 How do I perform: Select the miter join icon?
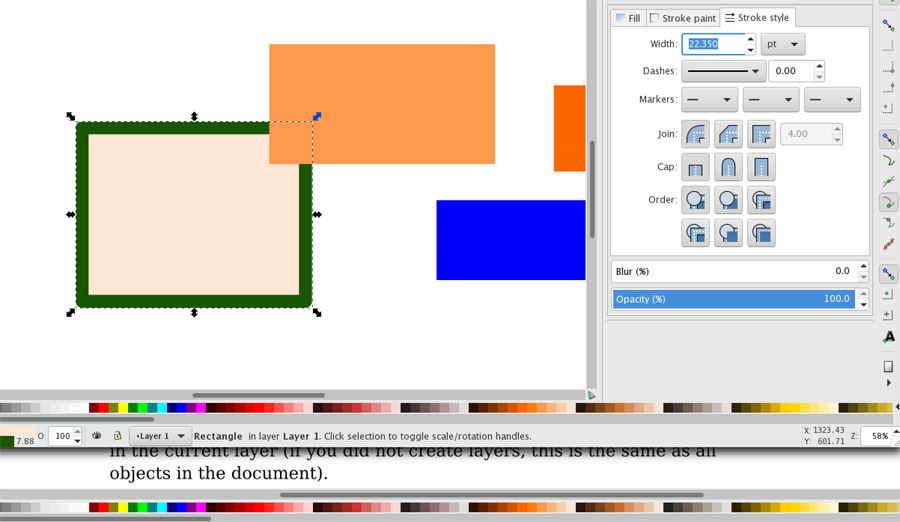tap(761, 134)
